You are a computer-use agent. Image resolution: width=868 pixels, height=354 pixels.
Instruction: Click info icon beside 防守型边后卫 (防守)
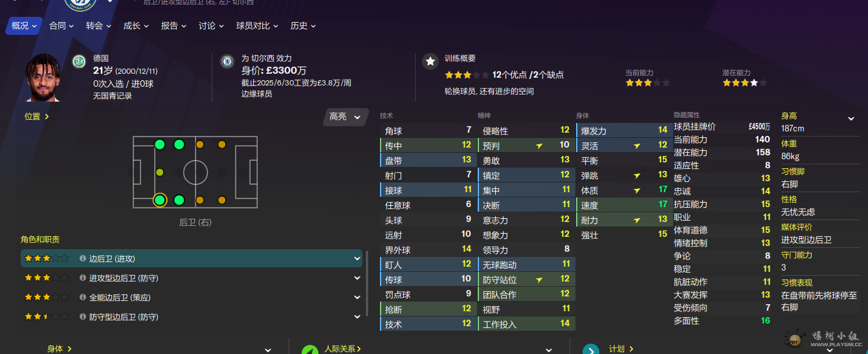click(83, 317)
